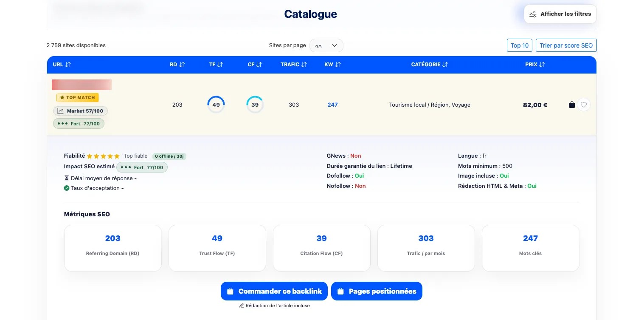This screenshot has width=644, height=320.
Task: Click the Fort 77/100 badge in row
Action: click(x=79, y=124)
